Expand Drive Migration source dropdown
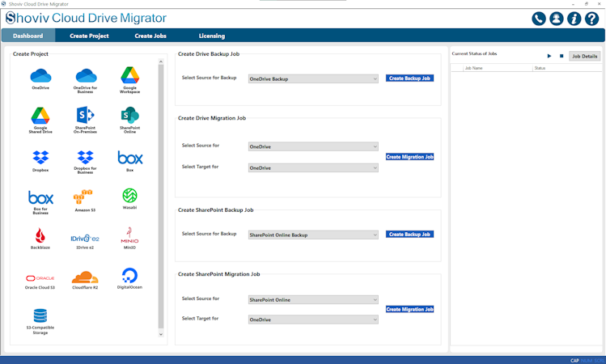Image resolution: width=606 pixels, height=364 pixels. 313,147
